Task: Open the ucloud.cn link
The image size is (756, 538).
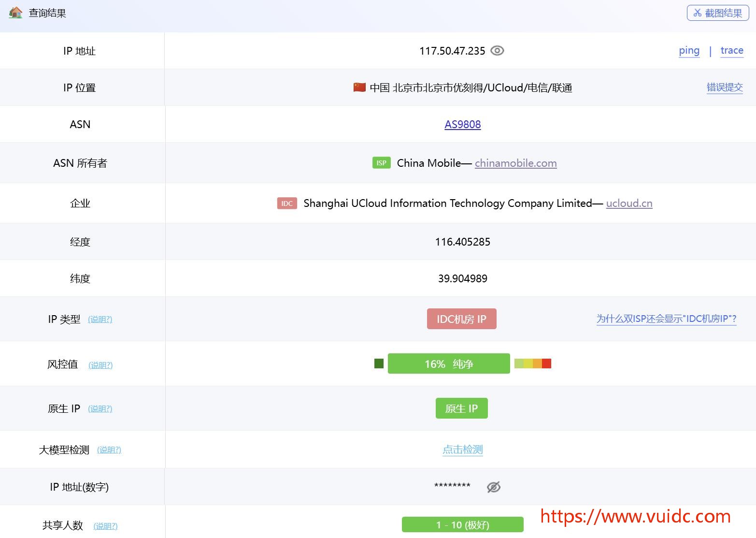Action: tap(629, 203)
